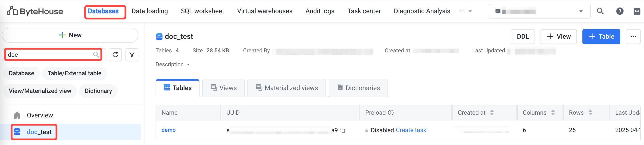Click the Create task link
The height and width of the screenshot is (145, 644).
pyautogui.click(x=411, y=130)
